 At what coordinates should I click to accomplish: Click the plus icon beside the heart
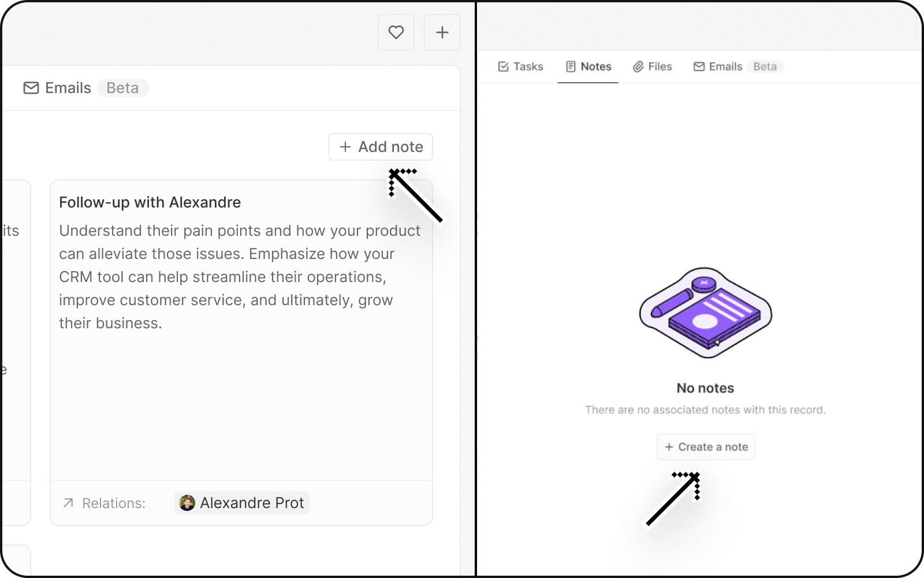[x=442, y=32]
